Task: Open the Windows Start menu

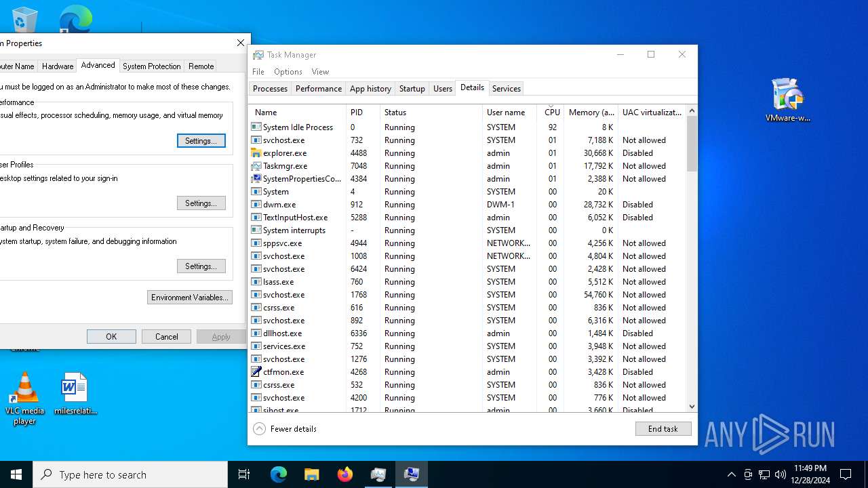Action: click(16, 474)
